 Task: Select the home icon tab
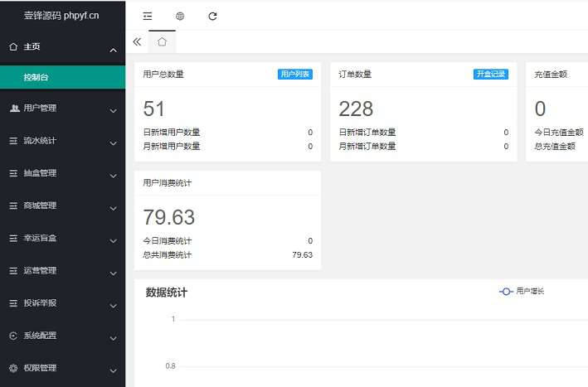click(x=162, y=41)
